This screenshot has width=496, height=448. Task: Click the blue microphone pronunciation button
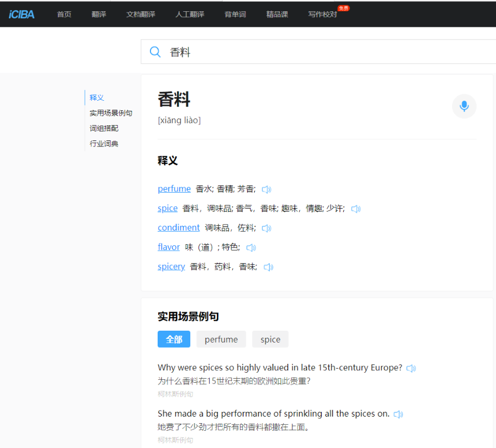pos(464,106)
